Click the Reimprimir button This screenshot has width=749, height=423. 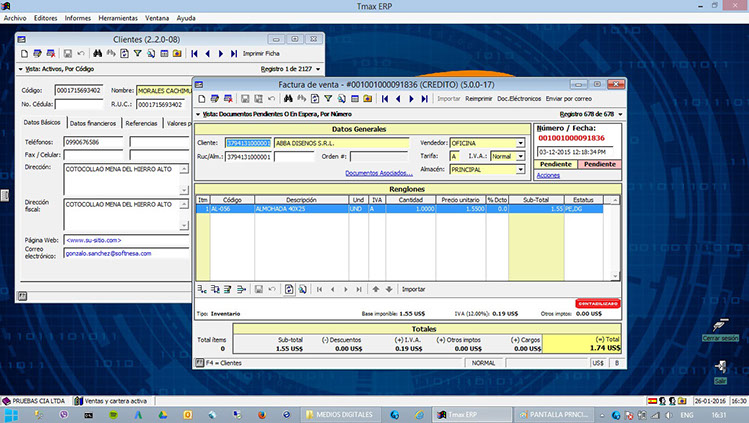478,99
